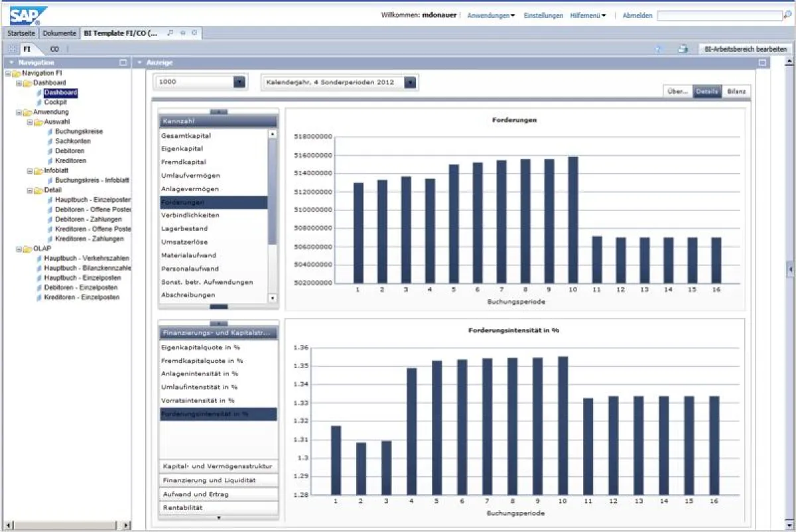Select Eigenkapitalquote in % from the list
This screenshot has width=796, height=532.
point(200,347)
